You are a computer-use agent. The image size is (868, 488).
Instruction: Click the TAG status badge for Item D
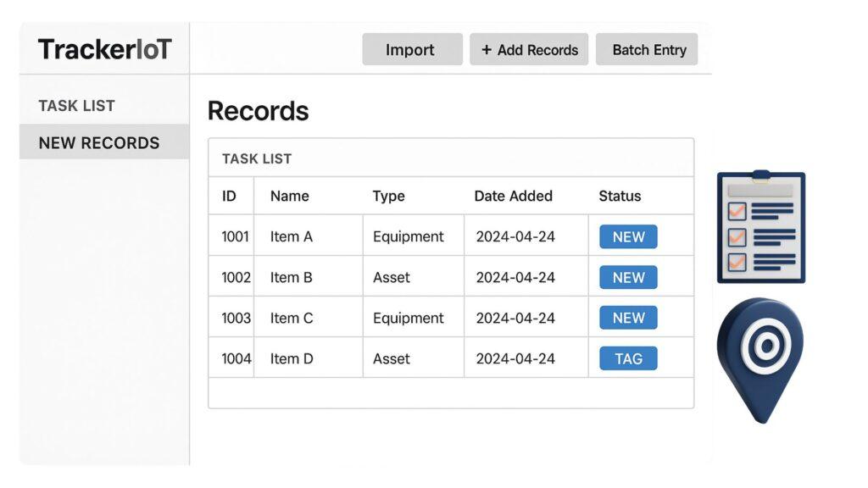pos(628,359)
